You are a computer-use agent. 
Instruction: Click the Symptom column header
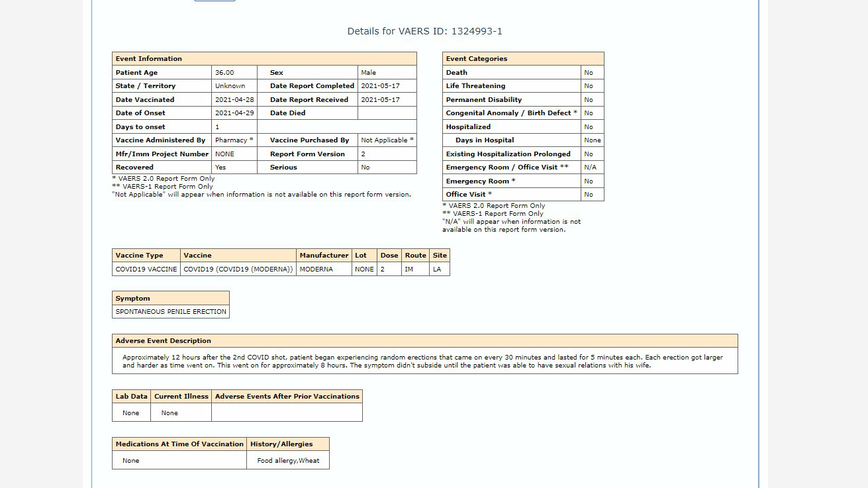click(x=171, y=299)
